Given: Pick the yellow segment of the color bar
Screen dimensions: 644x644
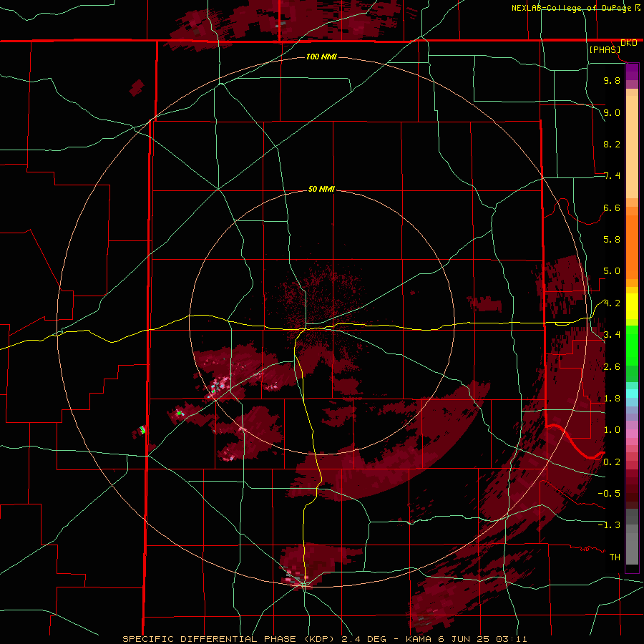Looking at the screenshot, I should [632, 306].
